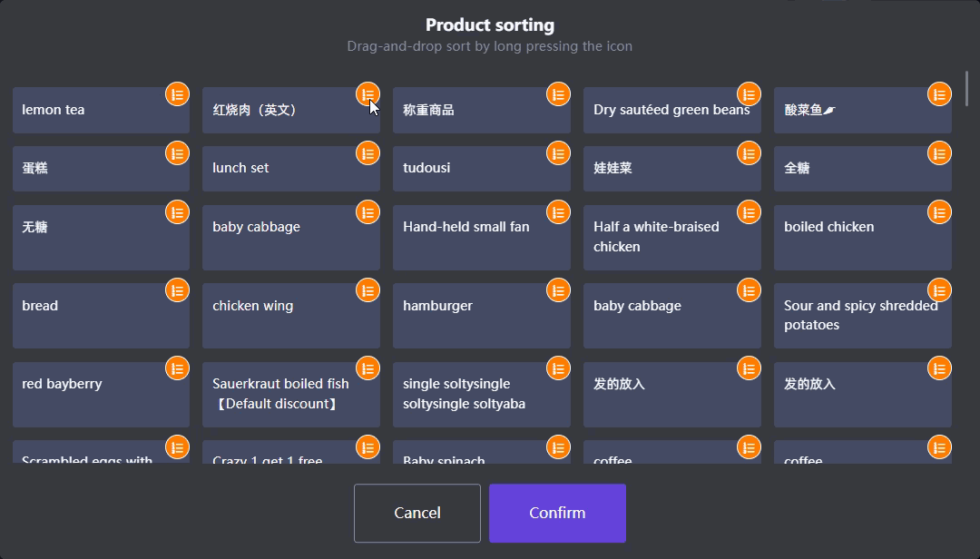Click sort icon on Half a white-braised chicken
This screenshot has height=559, width=980.
click(x=749, y=212)
